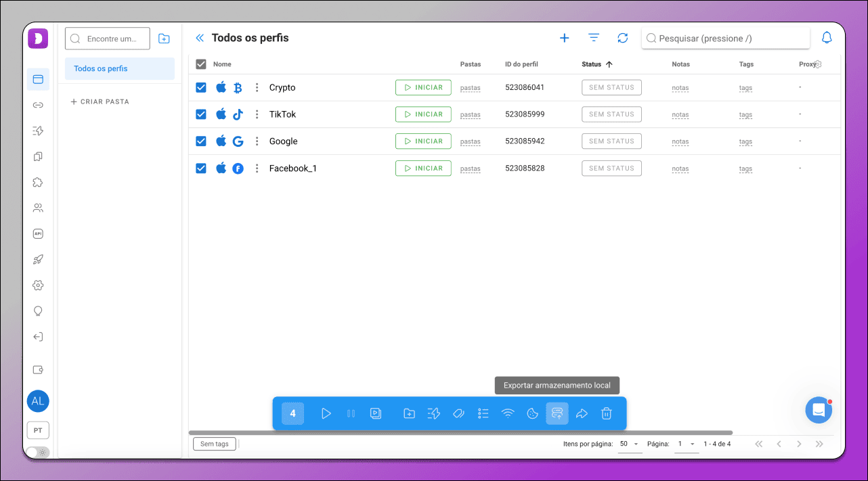
Task: Open the Dolphin logo at top-left
Action: pyautogui.click(x=38, y=39)
